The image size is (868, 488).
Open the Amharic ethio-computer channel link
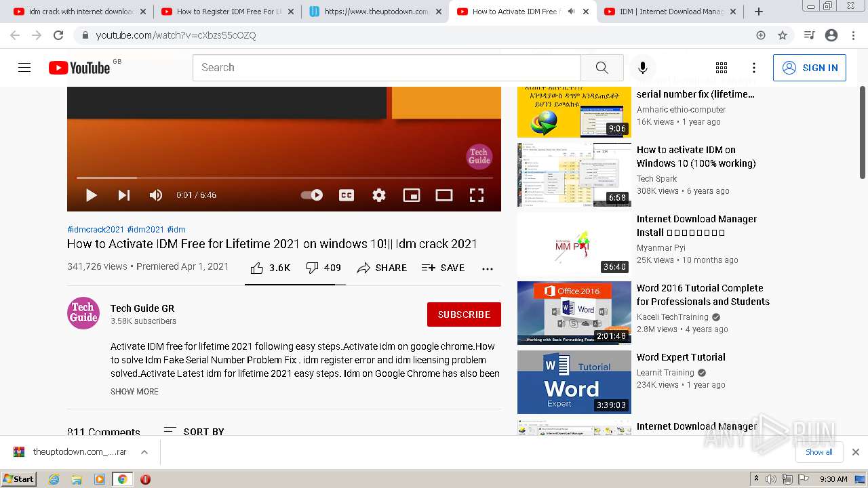click(681, 110)
